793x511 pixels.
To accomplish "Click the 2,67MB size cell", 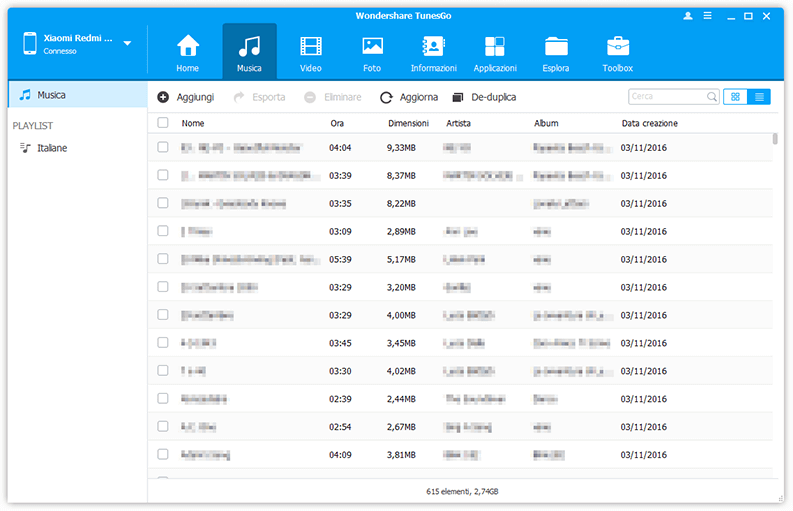I will pos(402,427).
